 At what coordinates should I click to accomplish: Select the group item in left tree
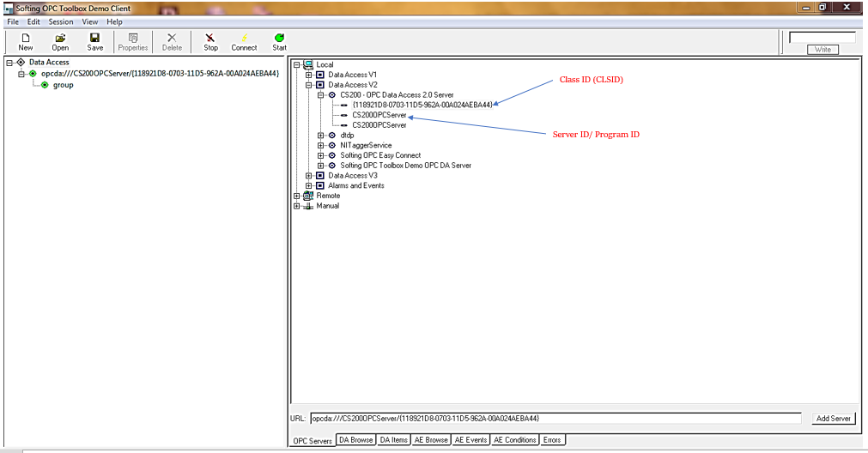point(63,85)
